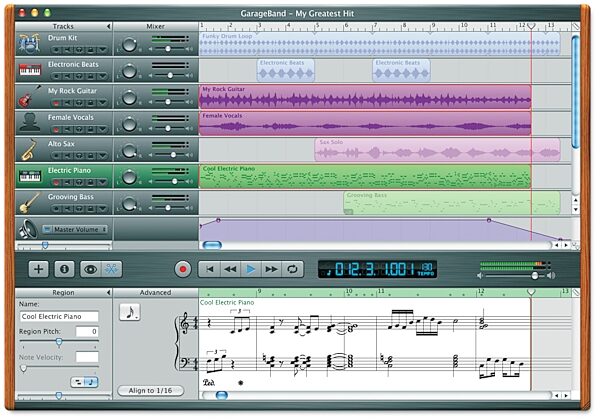Screen dimensions: 600x420
Task: Click the tempo display showing 180
Action: [426, 269]
